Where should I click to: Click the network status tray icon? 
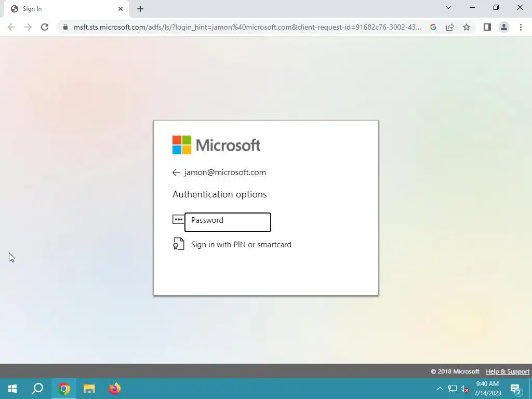[453, 389]
